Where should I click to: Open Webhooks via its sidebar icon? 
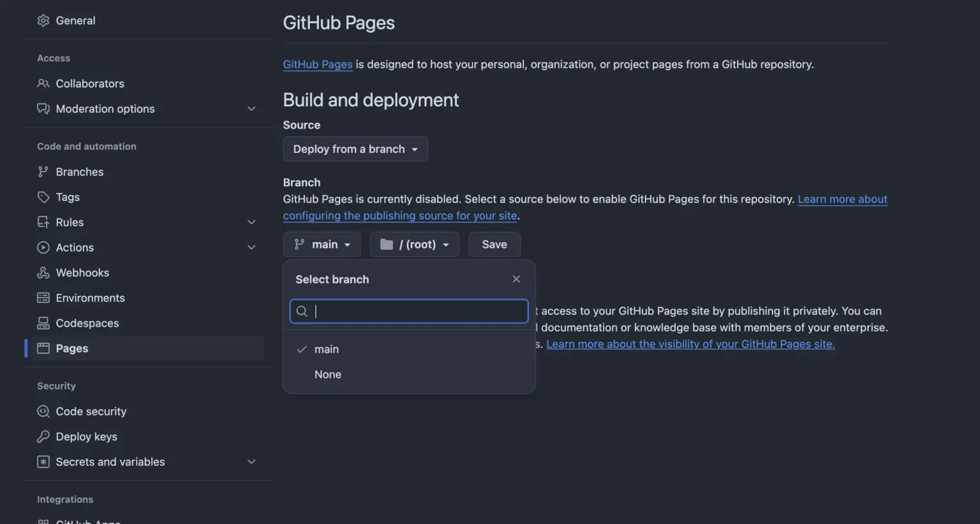tap(43, 272)
